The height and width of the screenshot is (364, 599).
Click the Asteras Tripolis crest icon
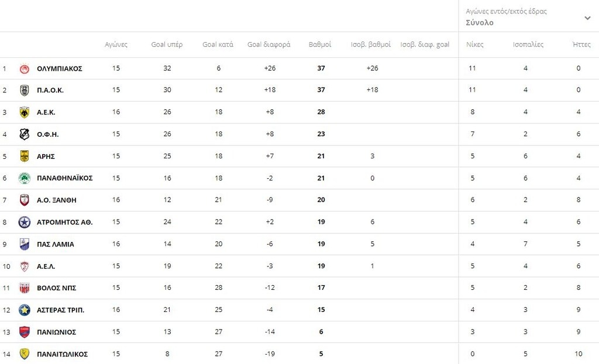click(24, 310)
